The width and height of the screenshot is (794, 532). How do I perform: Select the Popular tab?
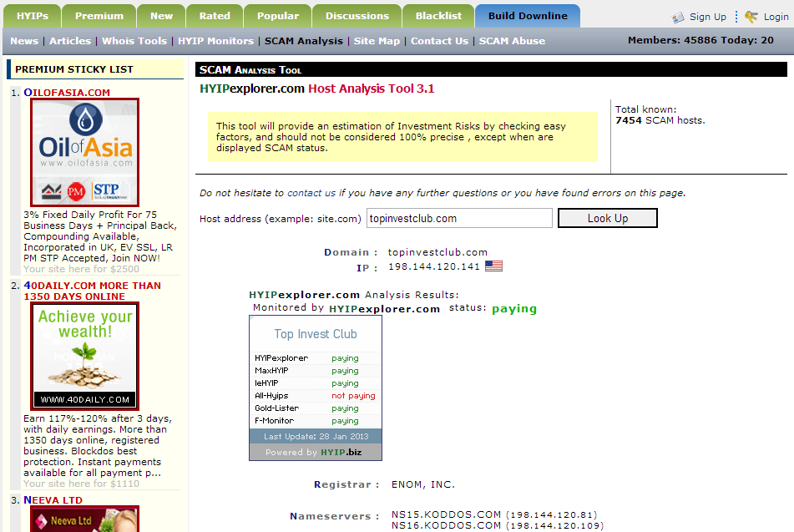pos(278,16)
